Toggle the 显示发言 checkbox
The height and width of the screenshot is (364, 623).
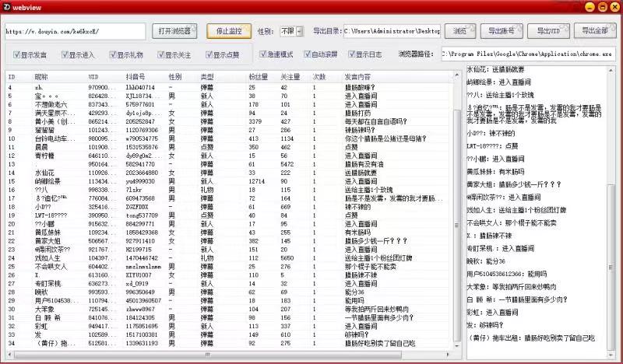click(x=17, y=55)
